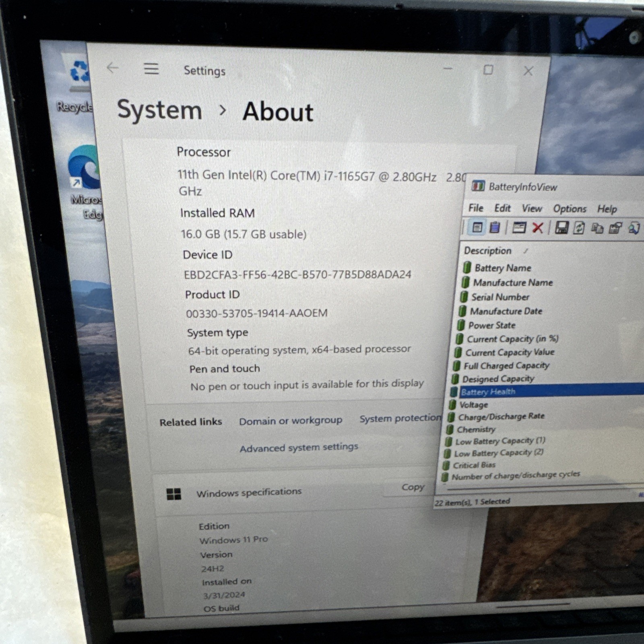Click the Device ID value text

298,275
